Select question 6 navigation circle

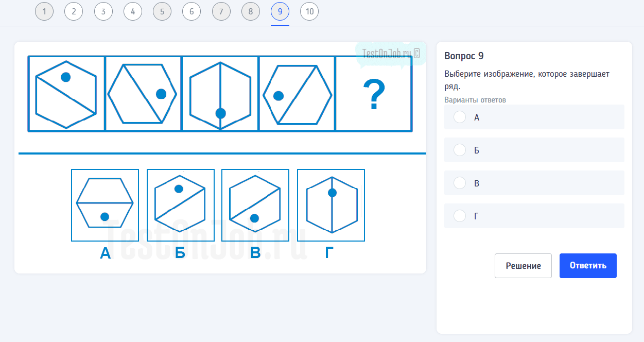[192, 12]
